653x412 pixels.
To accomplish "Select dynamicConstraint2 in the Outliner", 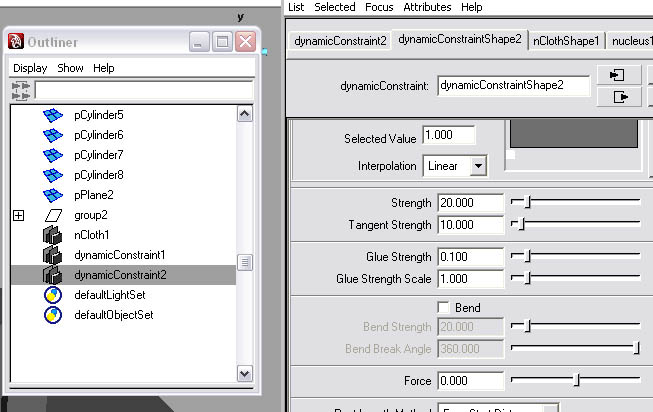I will (x=120, y=275).
